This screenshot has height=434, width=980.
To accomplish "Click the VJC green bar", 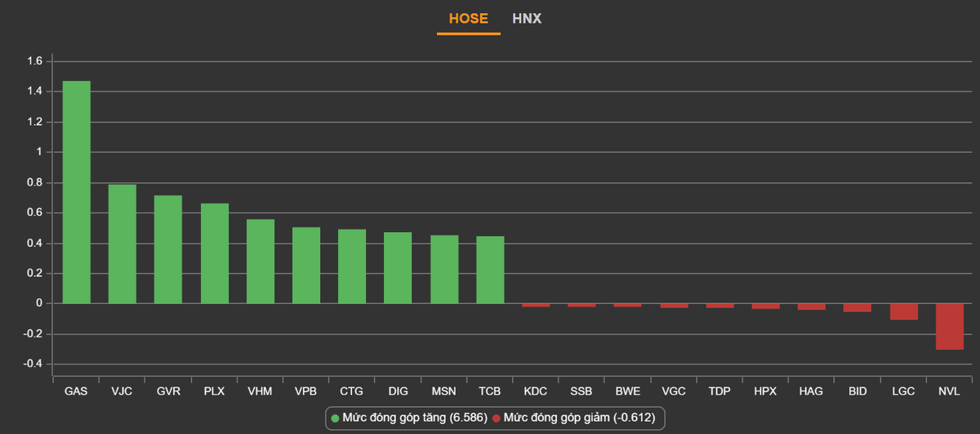I will tap(122, 244).
